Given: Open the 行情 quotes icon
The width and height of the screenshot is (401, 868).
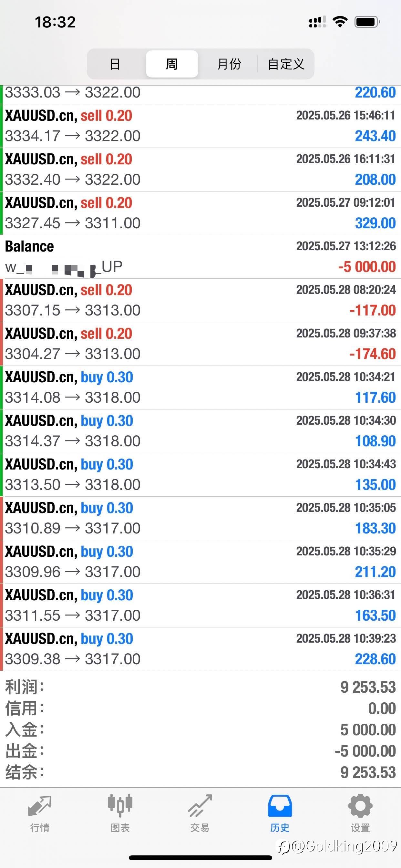Looking at the screenshot, I should (x=40, y=807).
